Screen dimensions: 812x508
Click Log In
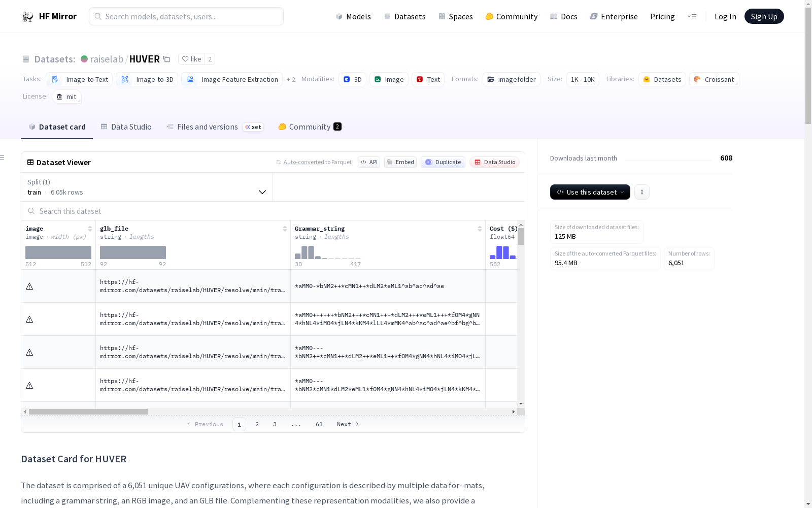pyautogui.click(x=725, y=17)
